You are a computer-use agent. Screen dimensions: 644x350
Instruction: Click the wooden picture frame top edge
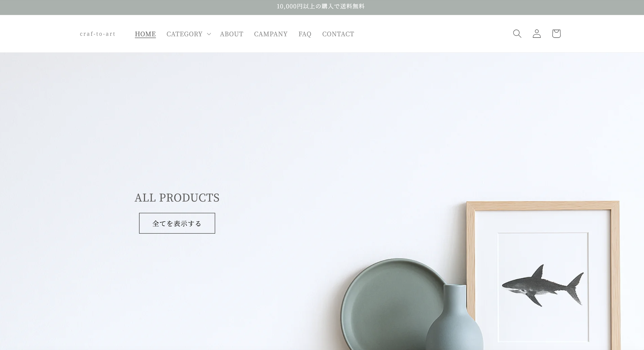point(543,205)
